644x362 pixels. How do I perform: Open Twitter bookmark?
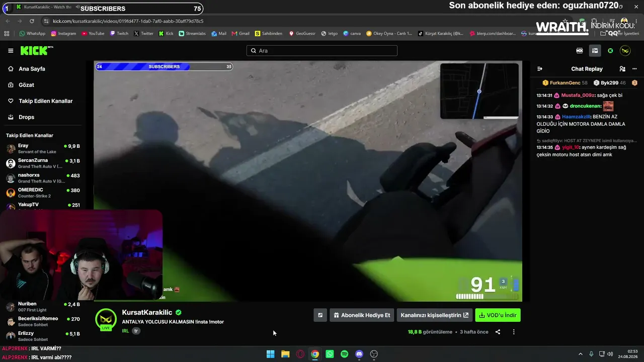(x=143, y=34)
